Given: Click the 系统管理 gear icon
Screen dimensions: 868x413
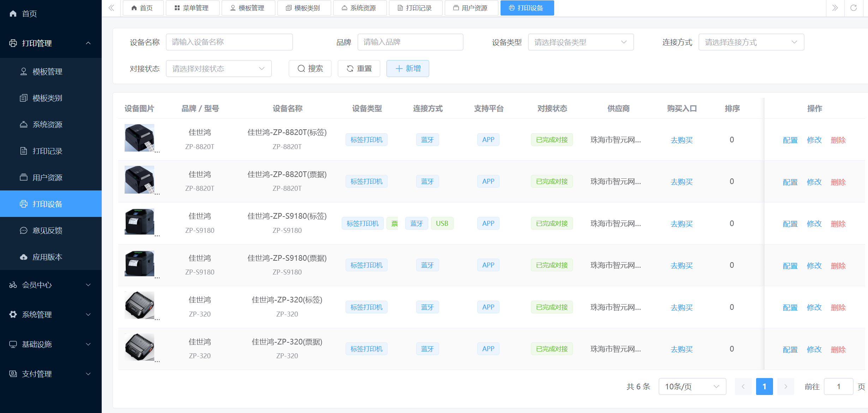Looking at the screenshot, I should point(13,314).
